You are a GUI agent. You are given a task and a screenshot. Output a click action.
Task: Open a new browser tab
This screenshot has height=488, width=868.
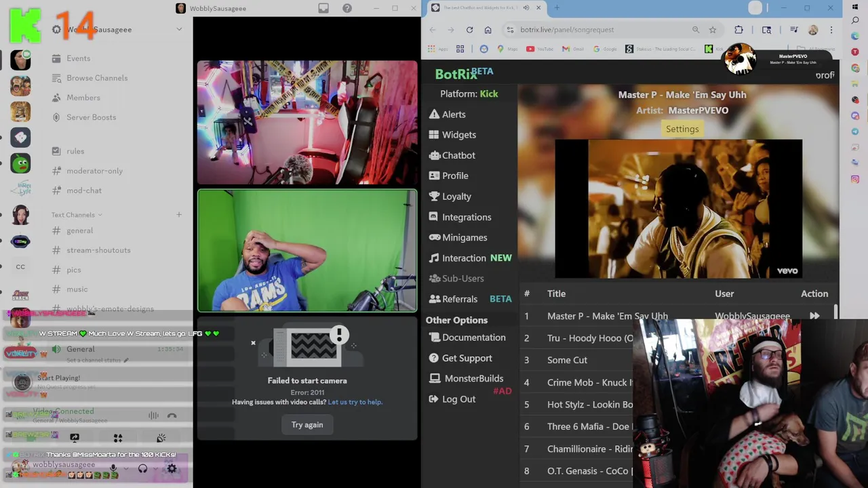pyautogui.click(x=557, y=8)
